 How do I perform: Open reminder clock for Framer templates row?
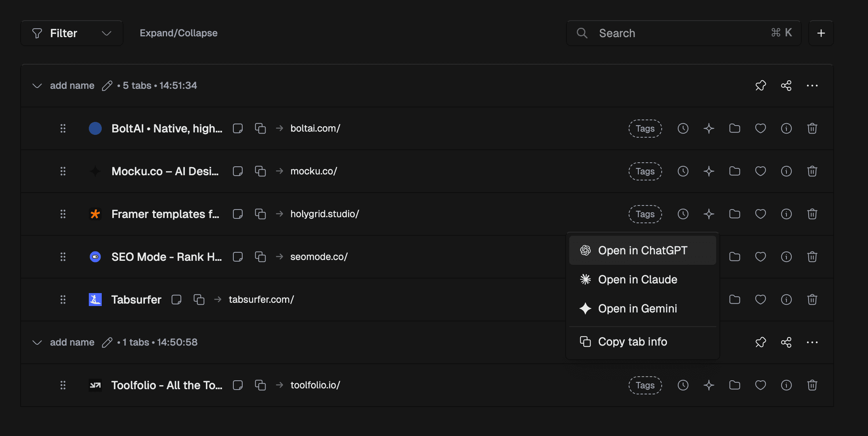[x=683, y=214]
